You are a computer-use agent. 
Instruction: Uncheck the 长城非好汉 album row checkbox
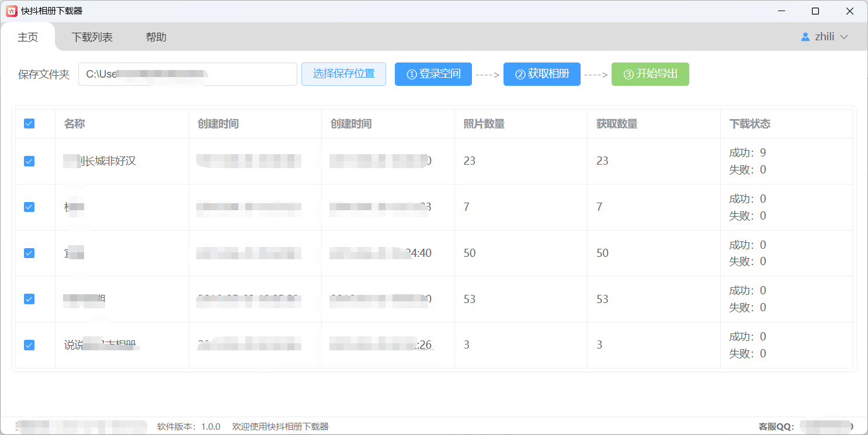point(29,161)
